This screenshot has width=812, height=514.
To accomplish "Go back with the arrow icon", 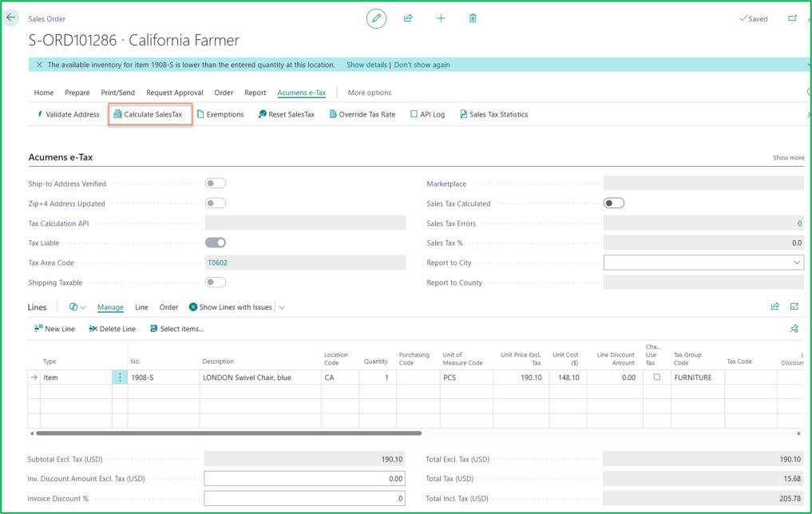I will 11,18.
